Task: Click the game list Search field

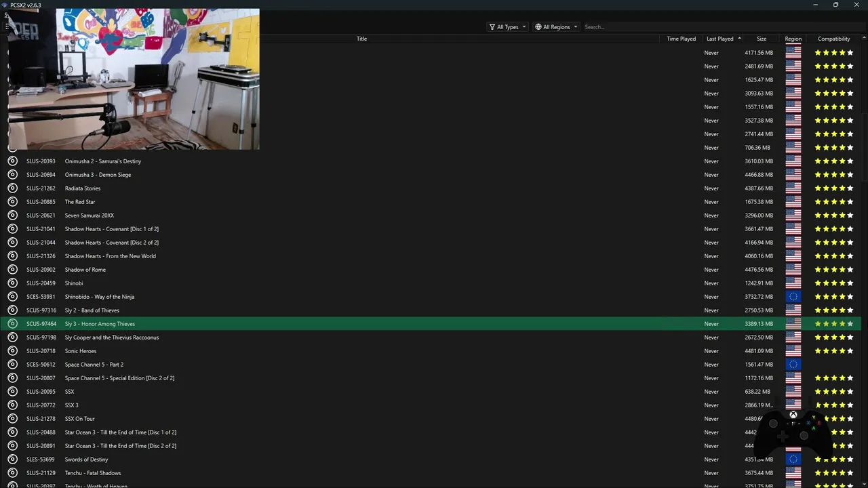Action: (722, 27)
